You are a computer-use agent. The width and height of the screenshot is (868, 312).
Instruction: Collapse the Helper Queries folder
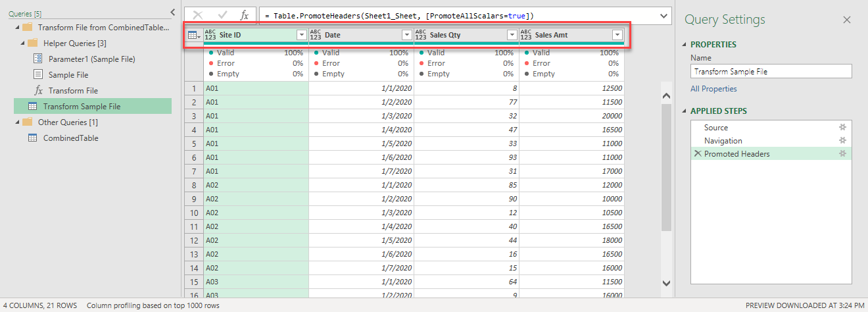24,43
